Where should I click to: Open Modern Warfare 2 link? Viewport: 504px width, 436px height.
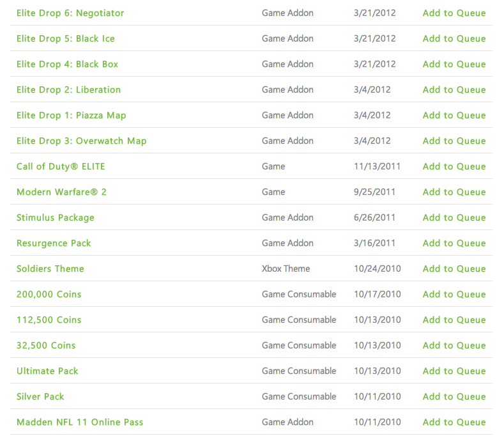coord(61,192)
